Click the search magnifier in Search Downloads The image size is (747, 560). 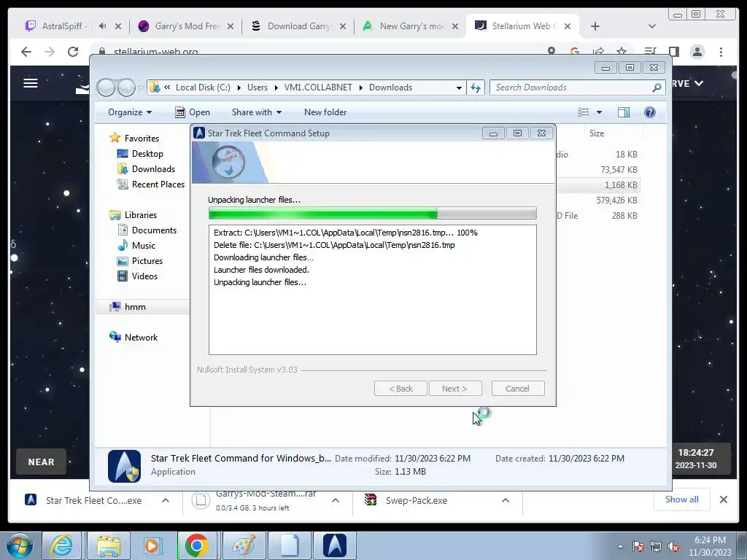[x=657, y=87]
